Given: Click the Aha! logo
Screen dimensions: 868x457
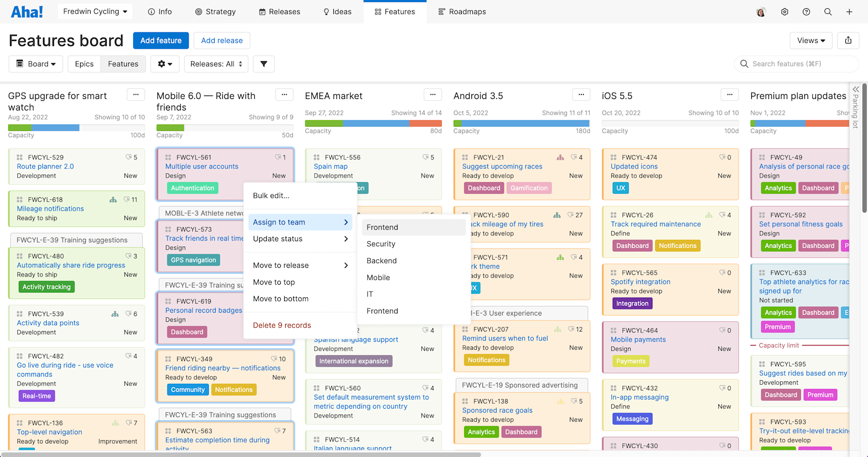Looking at the screenshot, I should pos(27,11).
